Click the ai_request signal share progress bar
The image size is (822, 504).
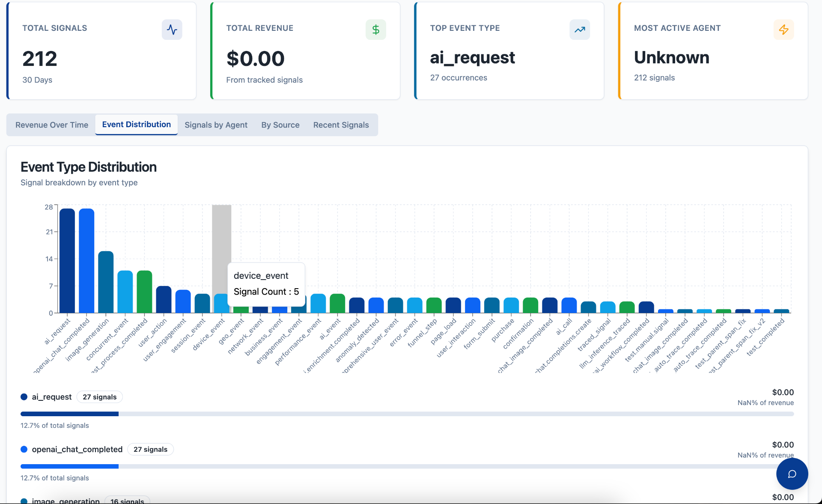[407, 414]
